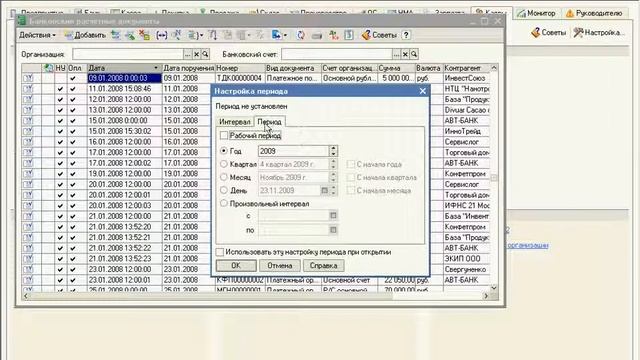Viewport: 640px width, 360px height.
Task: Click into the Организация input field
Action: click(x=128, y=54)
